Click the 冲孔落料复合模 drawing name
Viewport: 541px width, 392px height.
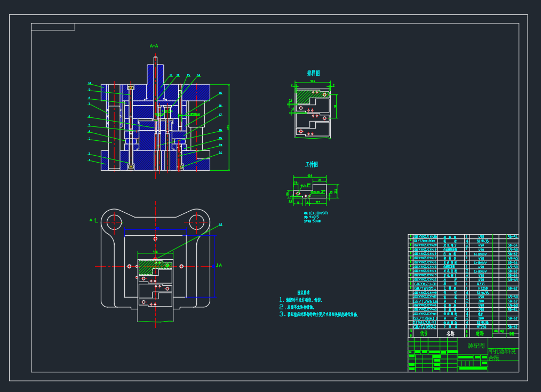pyautogui.click(x=503, y=355)
